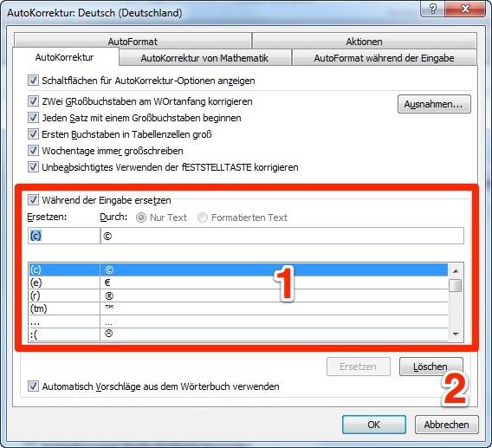Click the scrollbar thumb in the replacement list
Viewport: 492px width, 448px height.
tap(456, 286)
